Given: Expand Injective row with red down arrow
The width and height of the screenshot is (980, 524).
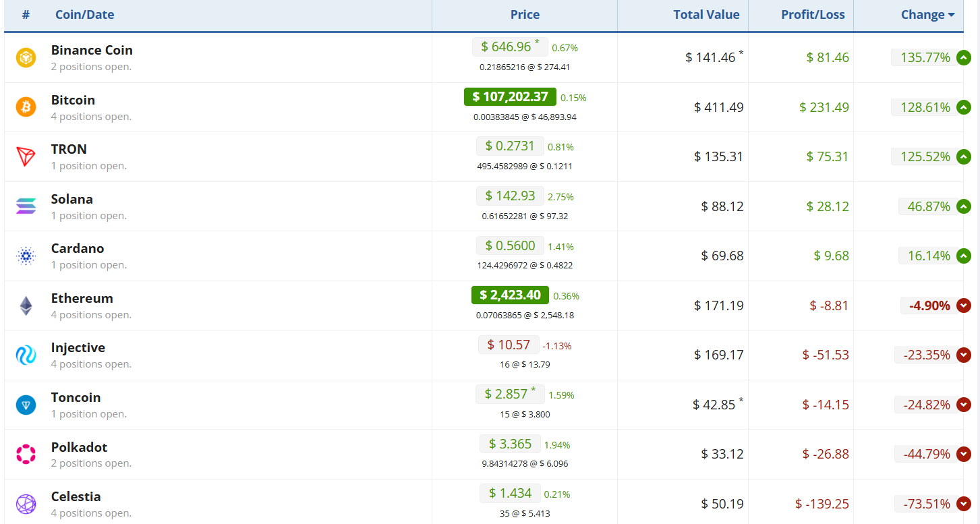Looking at the screenshot, I should [x=964, y=355].
